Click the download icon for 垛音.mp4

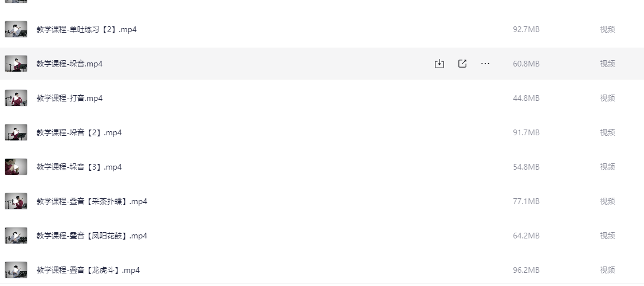tap(439, 64)
